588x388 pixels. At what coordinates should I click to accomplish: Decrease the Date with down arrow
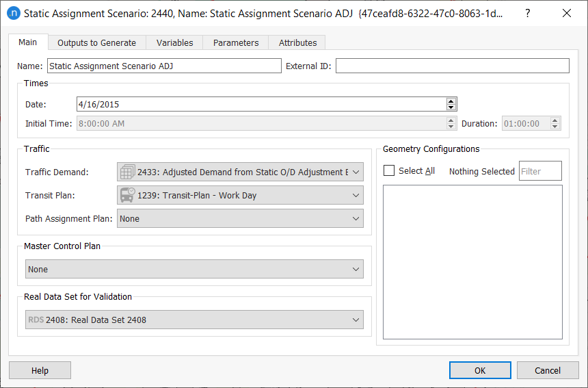[451, 107]
